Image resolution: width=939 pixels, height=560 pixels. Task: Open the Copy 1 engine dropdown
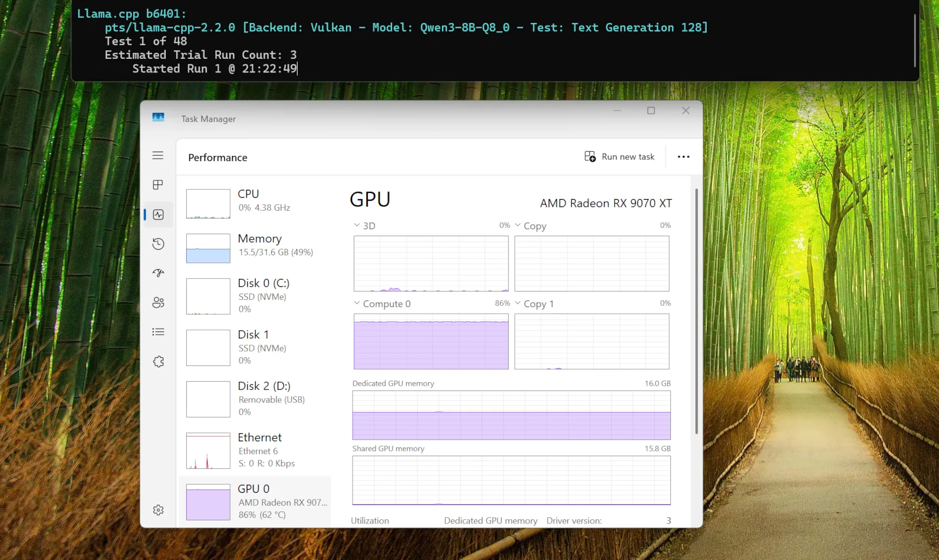pos(517,303)
